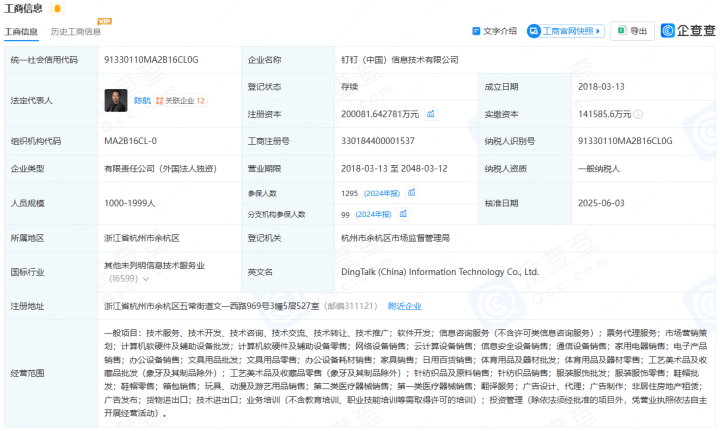Open the 历史工商信息 VIP tab
The height and width of the screenshot is (431, 720).
(x=76, y=32)
